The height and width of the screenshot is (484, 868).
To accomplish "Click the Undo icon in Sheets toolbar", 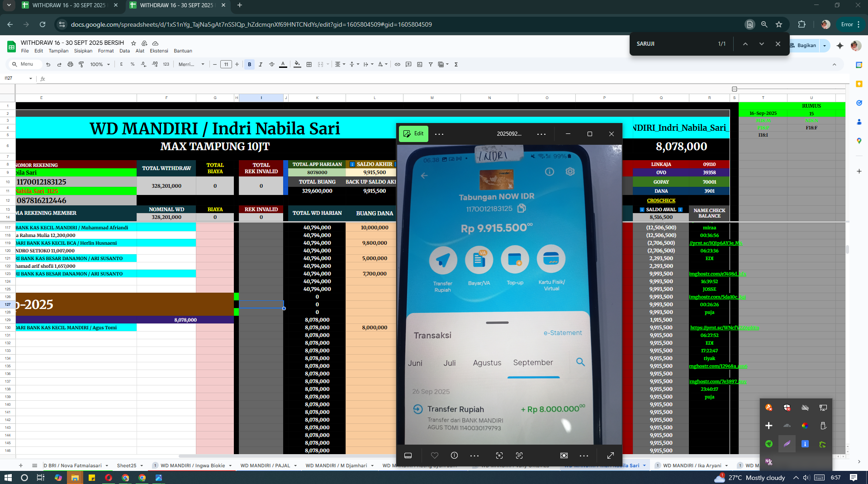I will (48, 64).
